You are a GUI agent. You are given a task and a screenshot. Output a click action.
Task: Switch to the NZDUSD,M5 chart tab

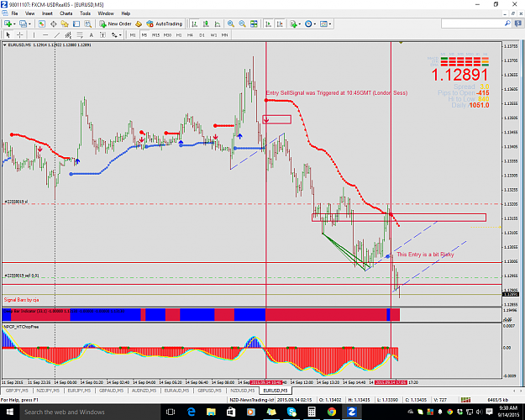(x=243, y=391)
